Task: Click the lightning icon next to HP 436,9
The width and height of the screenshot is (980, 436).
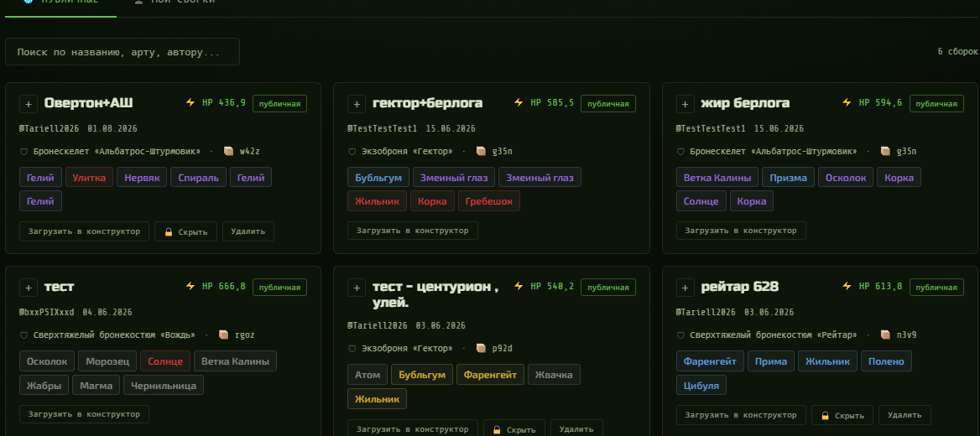Action: tap(190, 102)
